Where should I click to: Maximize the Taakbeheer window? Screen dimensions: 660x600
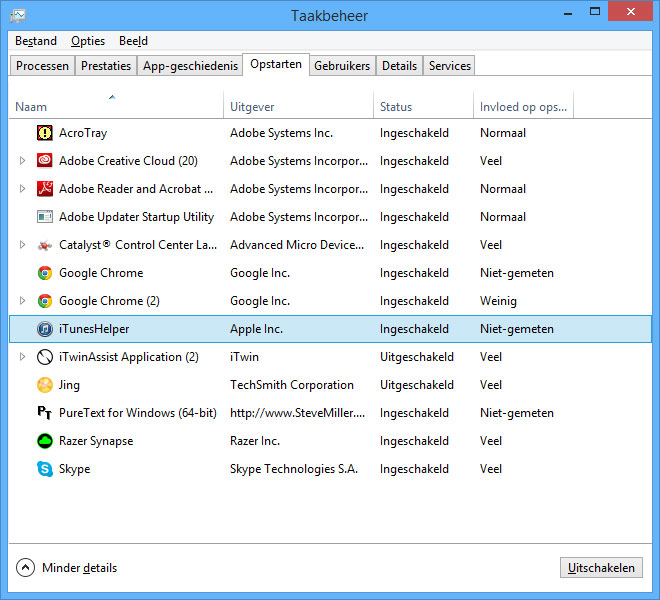(x=595, y=11)
